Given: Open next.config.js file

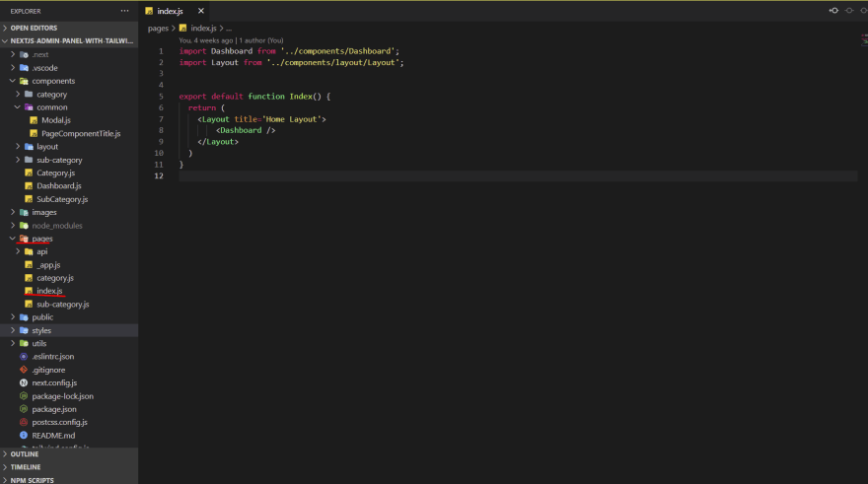Looking at the screenshot, I should pos(54,382).
